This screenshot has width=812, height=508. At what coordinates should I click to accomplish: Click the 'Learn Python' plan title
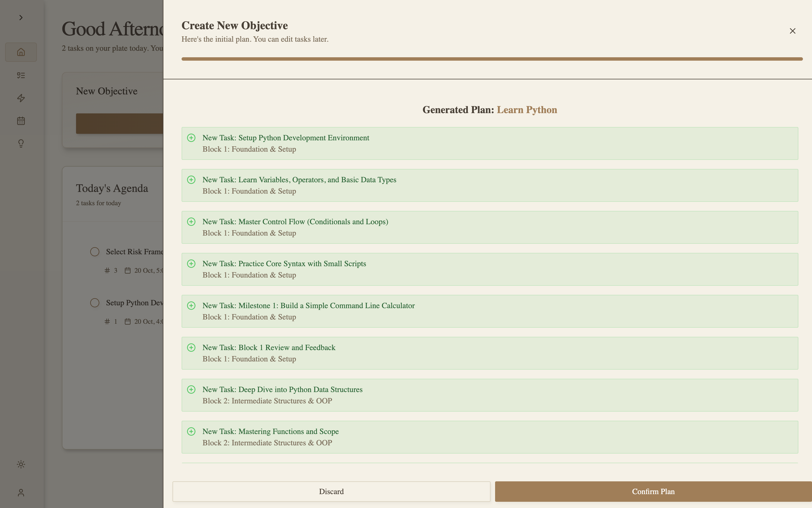527,110
